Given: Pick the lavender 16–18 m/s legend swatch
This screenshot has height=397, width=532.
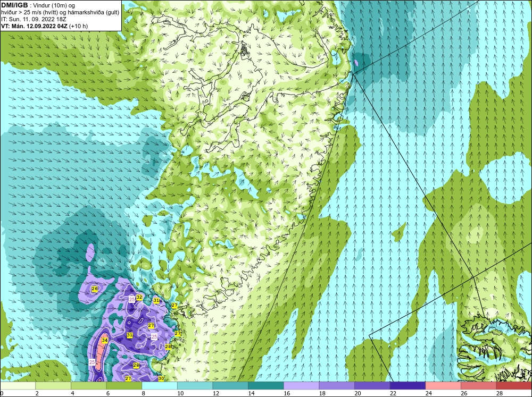Looking at the screenshot, I should click(301, 385).
